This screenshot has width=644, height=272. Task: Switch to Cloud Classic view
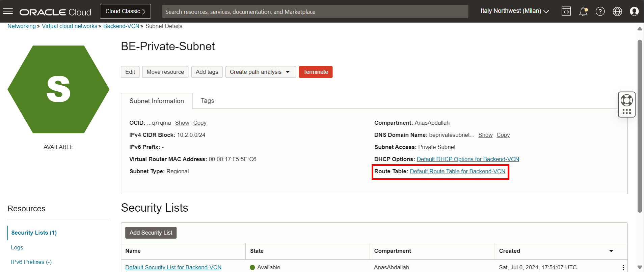point(125,11)
